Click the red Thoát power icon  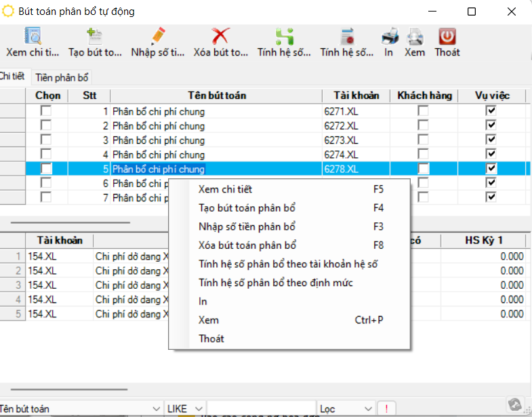(447, 37)
